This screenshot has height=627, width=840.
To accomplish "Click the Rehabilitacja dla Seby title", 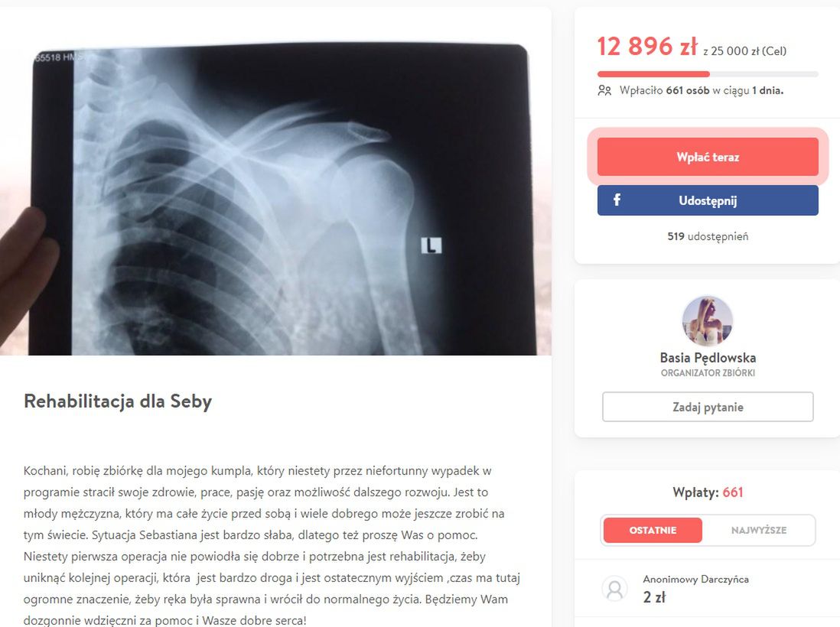I will tap(118, 401).
